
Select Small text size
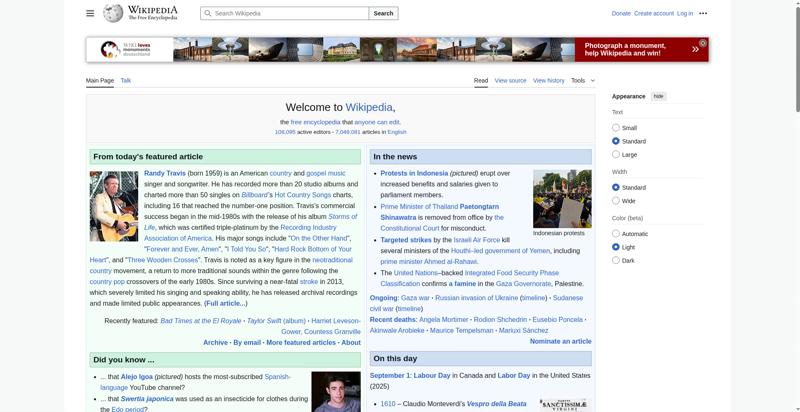coord(616,127)
